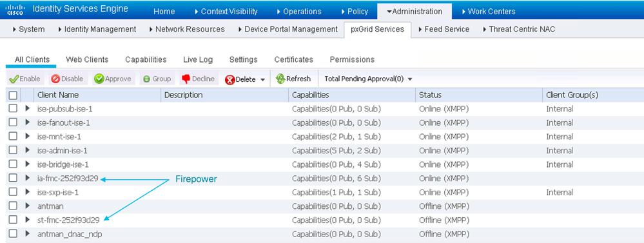Check the box for ise-sxp-ise-1

[13, 192]
